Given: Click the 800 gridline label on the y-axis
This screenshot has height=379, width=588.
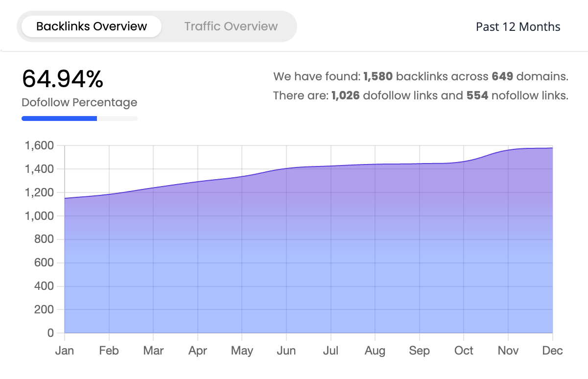Looking at the screenshot, I should (x=44, y=239).
